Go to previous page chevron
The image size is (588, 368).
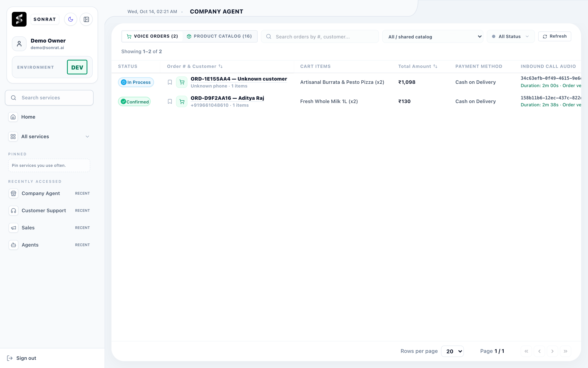(539, 351)
